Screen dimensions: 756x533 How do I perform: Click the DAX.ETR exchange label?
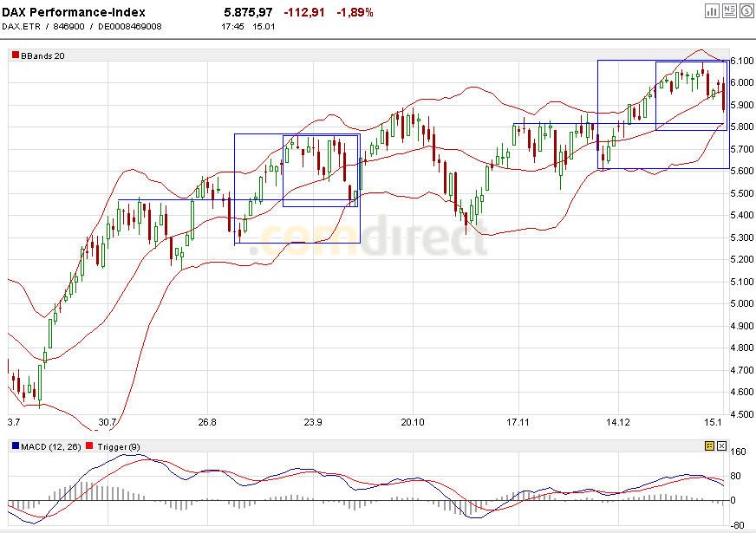coord(19,26)
